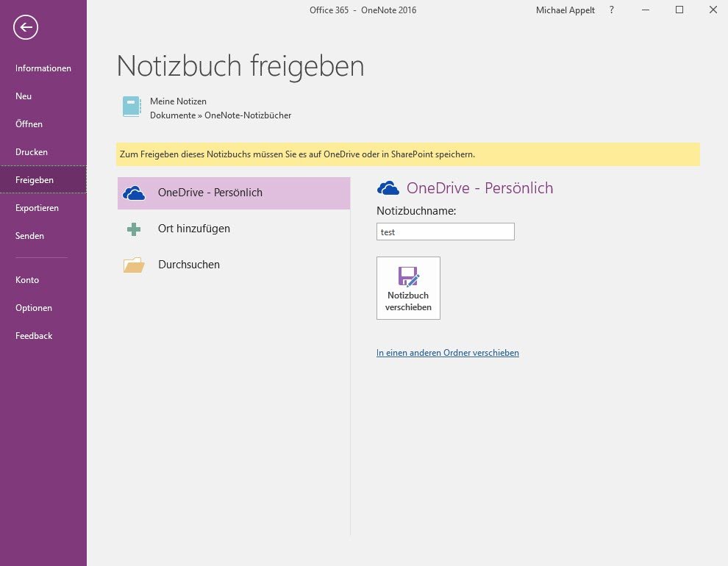728x566 pixels.
Task: Click the Notizbuch verschieben button
Action: click(408, 288)
